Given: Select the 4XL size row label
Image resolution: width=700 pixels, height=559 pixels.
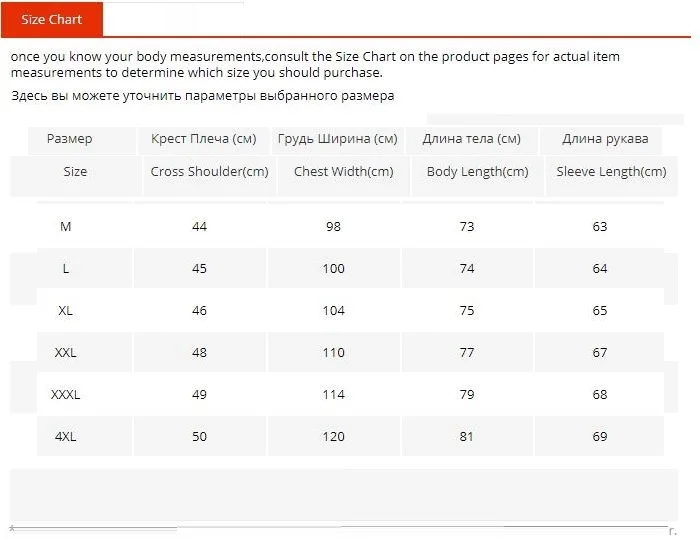Looking at the screenshot, I should tap(66, 437).
